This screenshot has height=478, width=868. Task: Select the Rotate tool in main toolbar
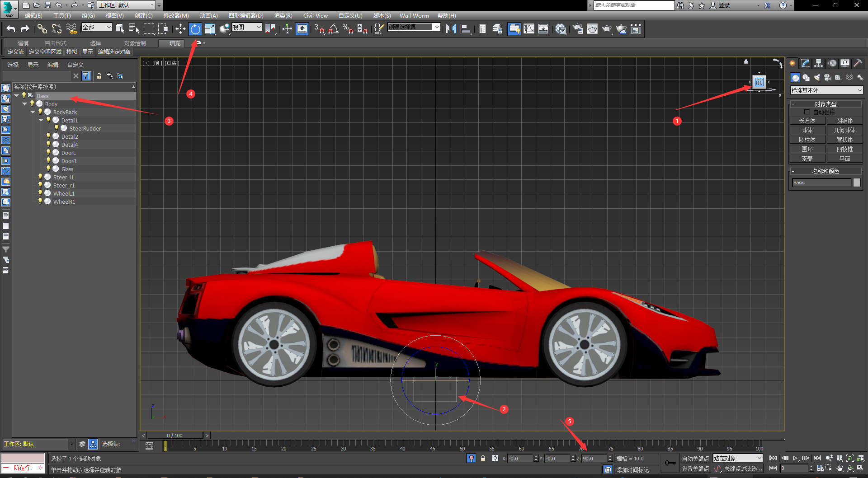pyautogui.click(x=195, y=29)
